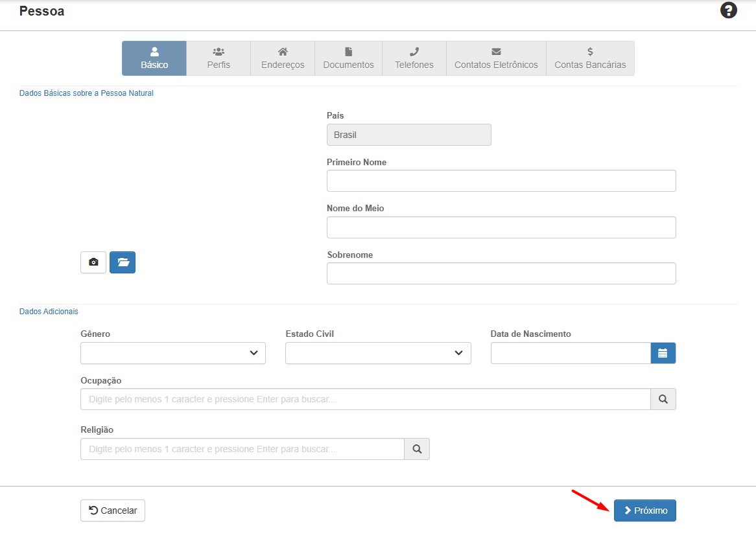Expand the Gênero dropdown
This screenshot has width=756, height=539.
coord(173,353)
